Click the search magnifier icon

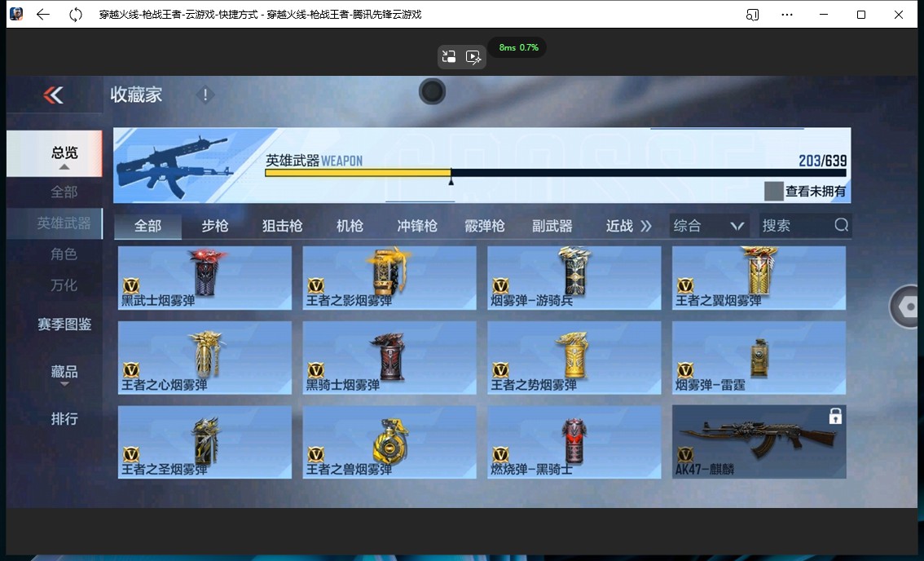842,225
